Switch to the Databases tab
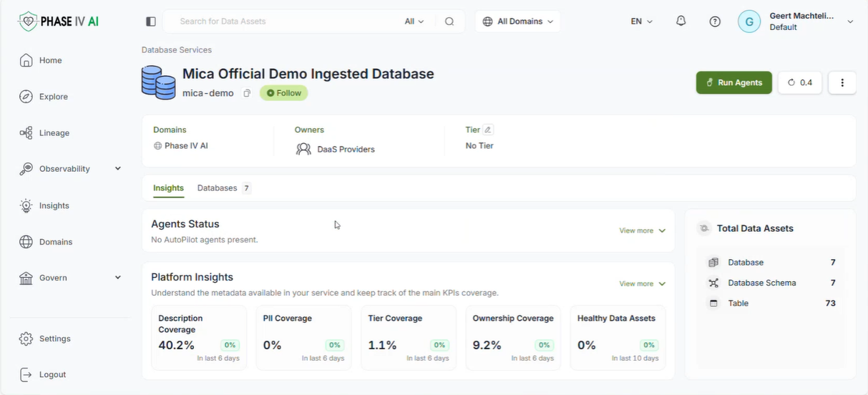This screenshot has height=395, width=868. click(x=224, y=188)
